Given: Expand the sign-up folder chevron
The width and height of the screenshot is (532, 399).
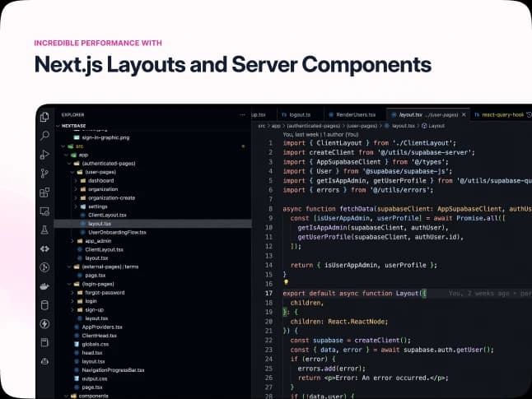Looking at the screenshot, I should (72, 310).
